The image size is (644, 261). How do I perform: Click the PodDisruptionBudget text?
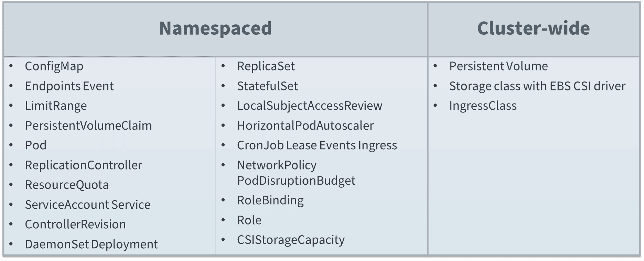296,181
